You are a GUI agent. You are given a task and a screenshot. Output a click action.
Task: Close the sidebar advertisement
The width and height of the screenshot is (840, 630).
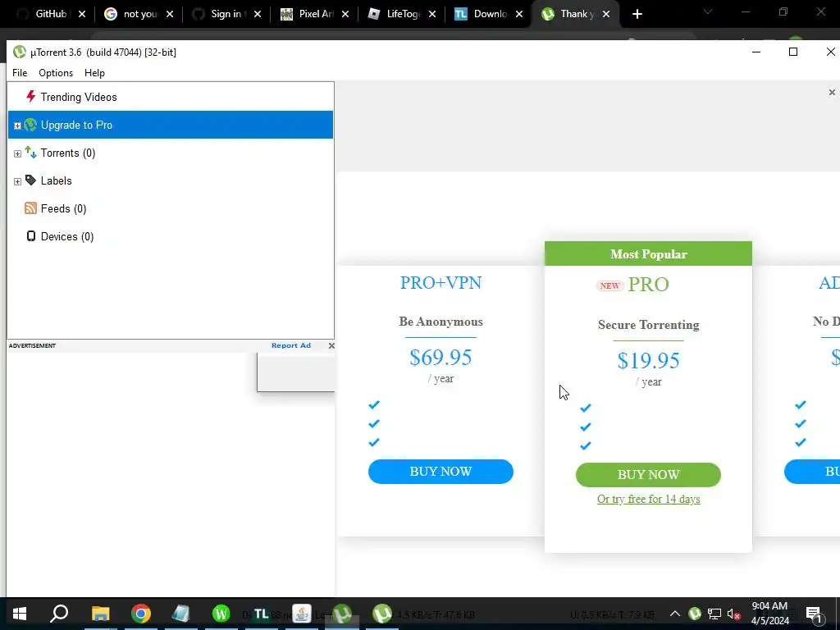click(331, 345)
